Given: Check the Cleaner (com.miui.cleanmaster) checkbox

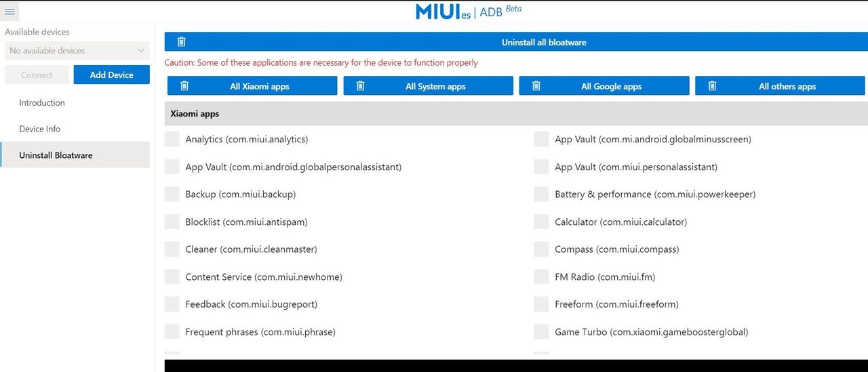Looking at the screenshot, I should tap(172, 249).
